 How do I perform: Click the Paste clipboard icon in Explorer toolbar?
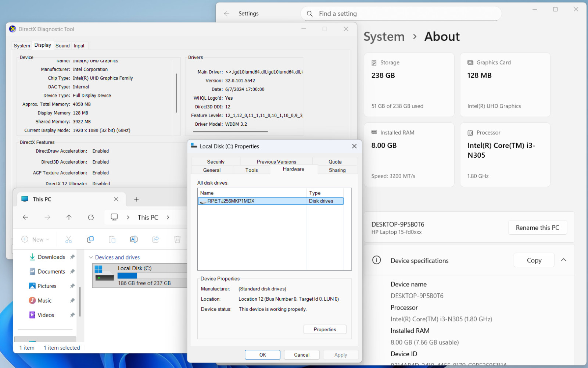click(112, 239)
